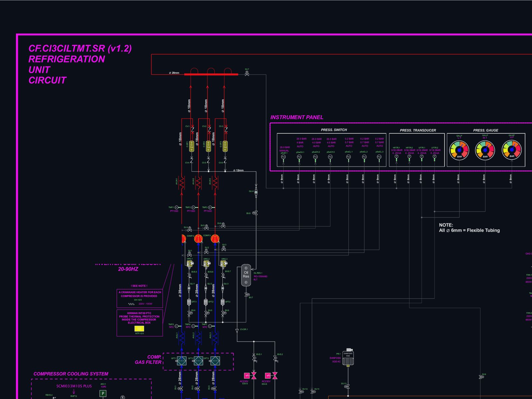Image resolution: width=532 pixels, height=399 pixels.
Task: Select the NOTE flexible tubing text
Action: [469, 228]
